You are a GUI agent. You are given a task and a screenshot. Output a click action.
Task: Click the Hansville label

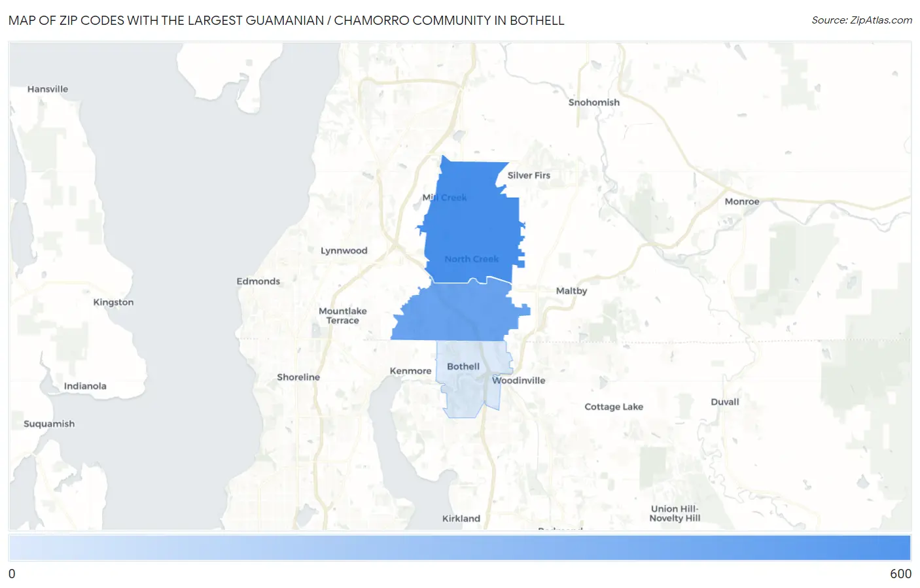(48, 89)
